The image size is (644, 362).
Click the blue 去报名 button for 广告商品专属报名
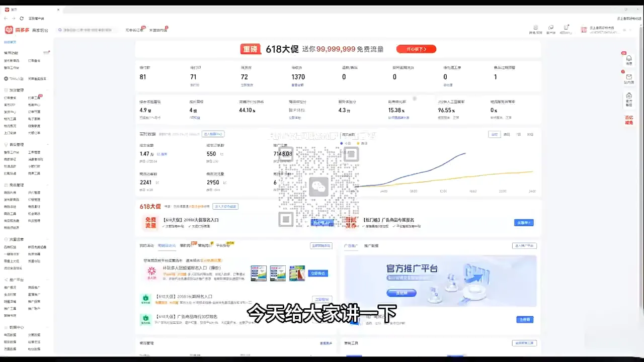coord(524,222)
